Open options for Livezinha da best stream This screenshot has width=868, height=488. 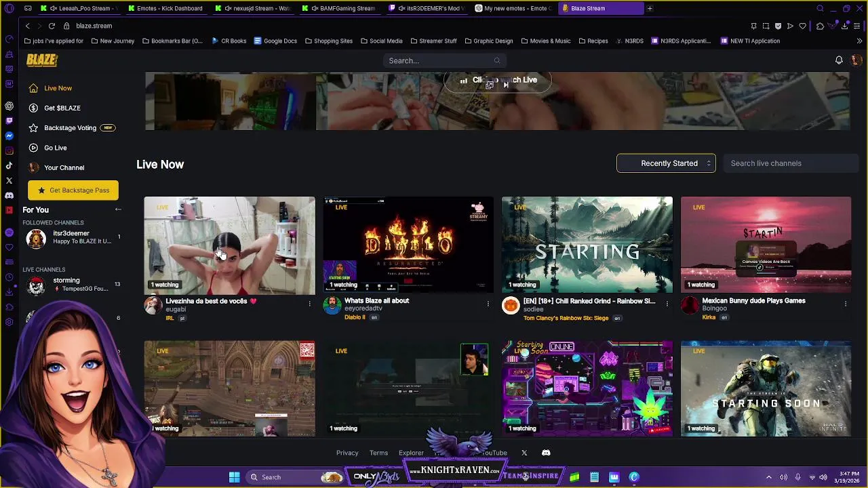pyautogui.click(x=309, y=304)
